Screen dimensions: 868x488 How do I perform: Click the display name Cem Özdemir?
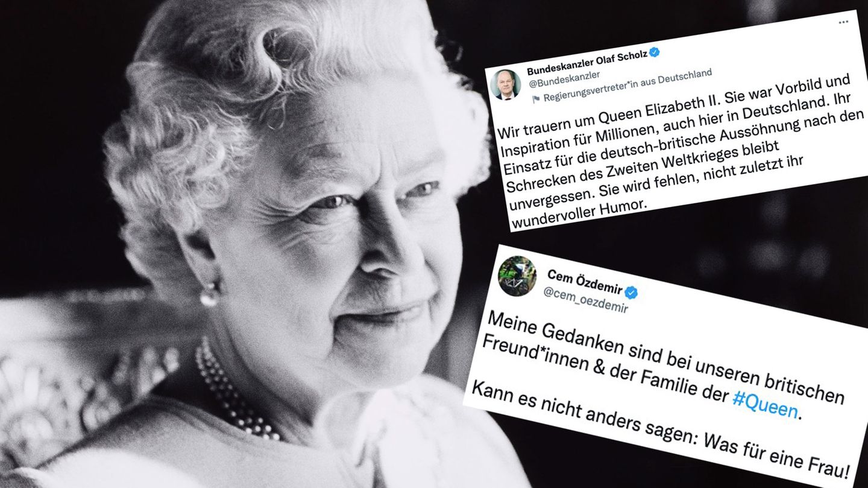pyautogui.click(x=583, y=280)
